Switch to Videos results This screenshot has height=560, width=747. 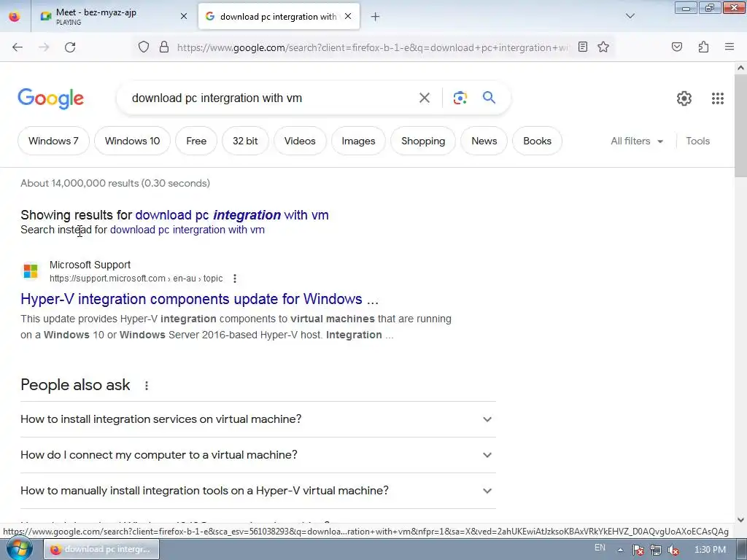[300, 141]
